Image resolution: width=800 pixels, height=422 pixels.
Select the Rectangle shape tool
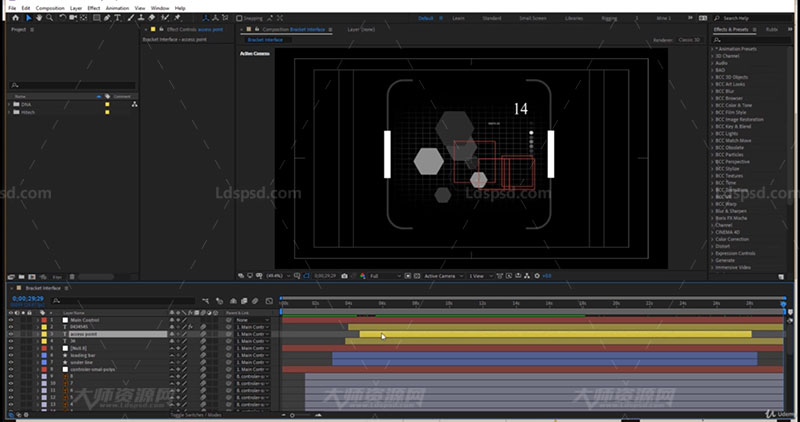[x=96, y=18]
